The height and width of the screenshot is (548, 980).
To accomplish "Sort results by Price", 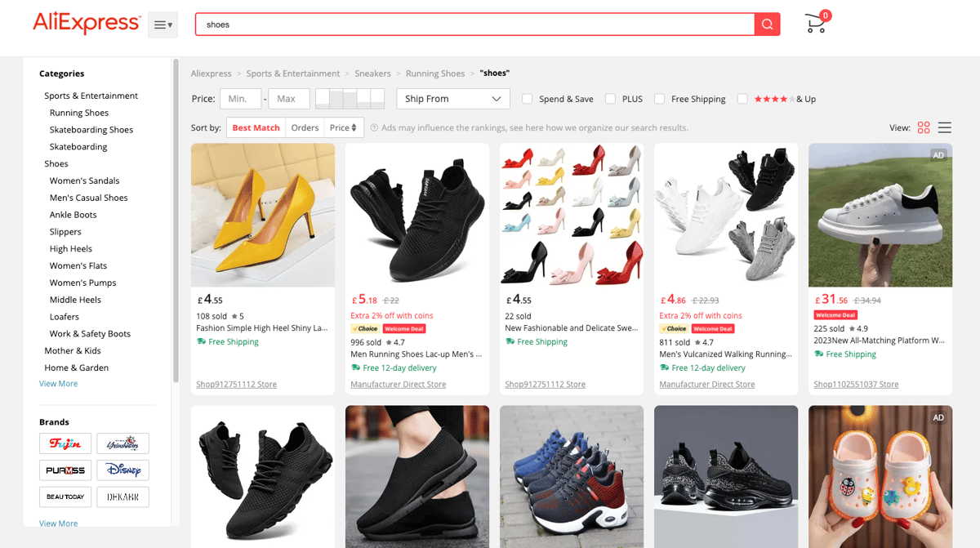I will click(x=343, y=127).
